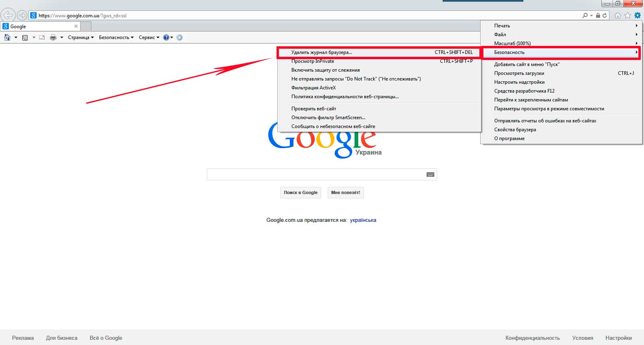Expand Файл submenu in tools menu
644x345 pixels.
coord(561,34)
